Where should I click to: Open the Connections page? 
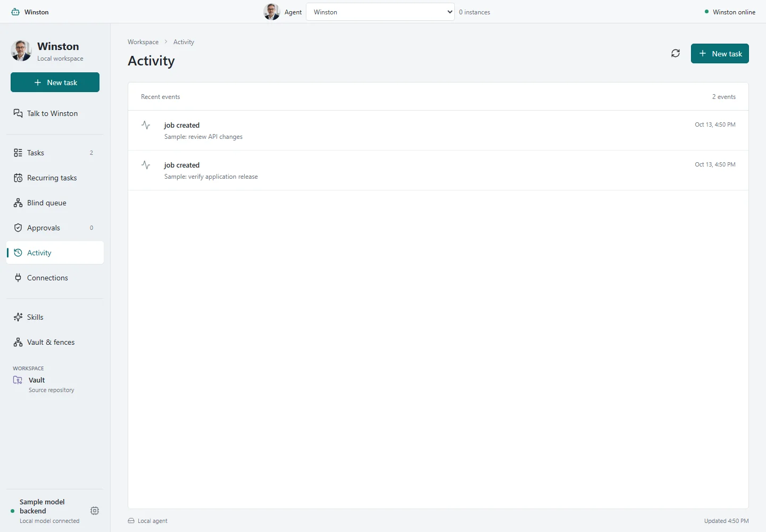point(55,278)
